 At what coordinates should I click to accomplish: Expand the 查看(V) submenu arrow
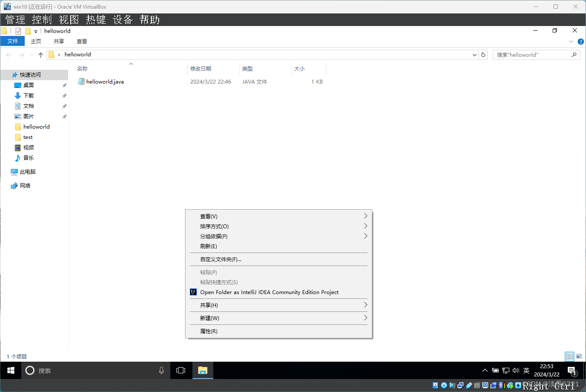click(365, 216)
